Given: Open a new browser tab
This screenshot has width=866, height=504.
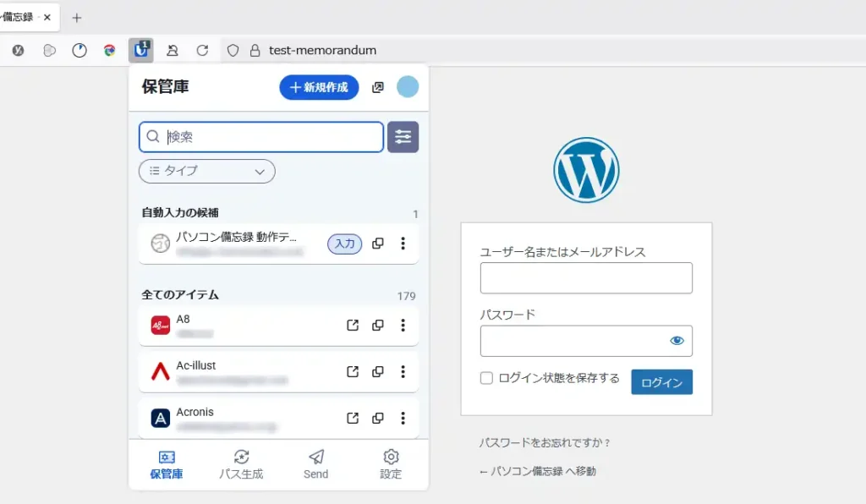Looking at the screenshot, I should [x=77, y=18].
